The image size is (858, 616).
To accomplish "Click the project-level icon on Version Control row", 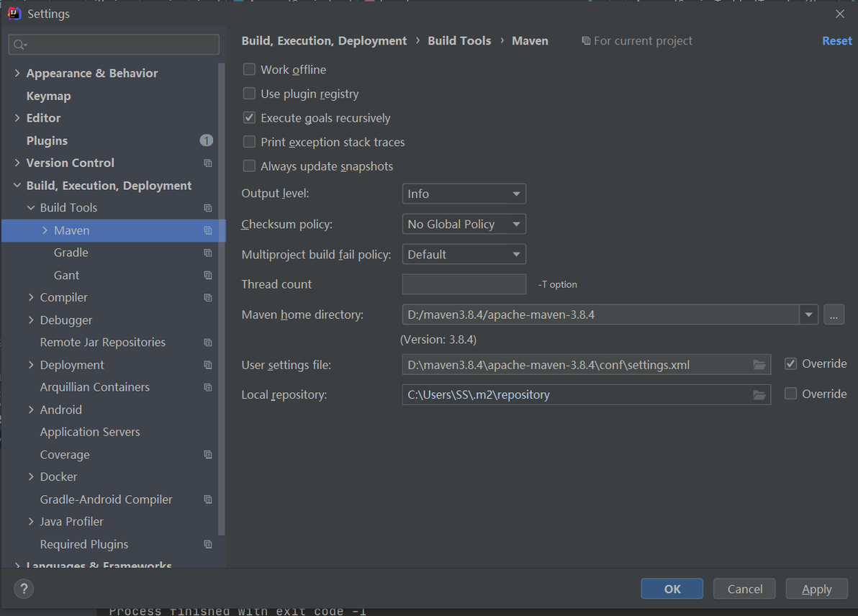I will (208, 163).
